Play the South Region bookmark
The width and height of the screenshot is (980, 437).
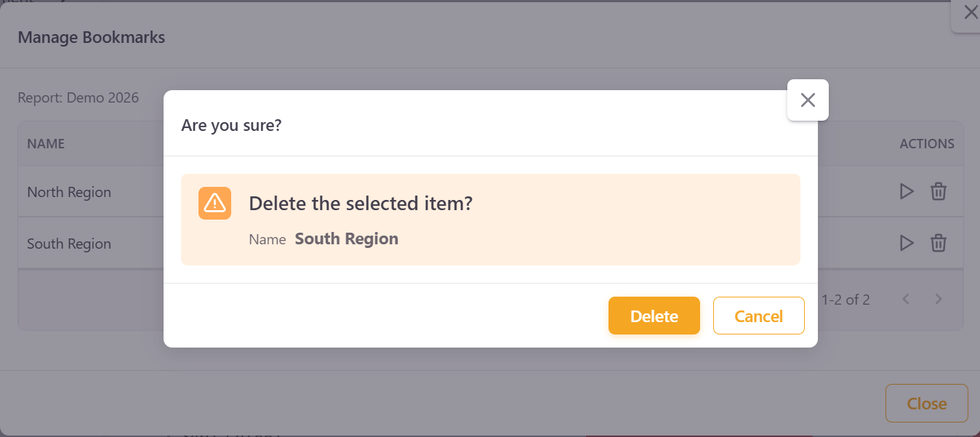click(906, 242)
